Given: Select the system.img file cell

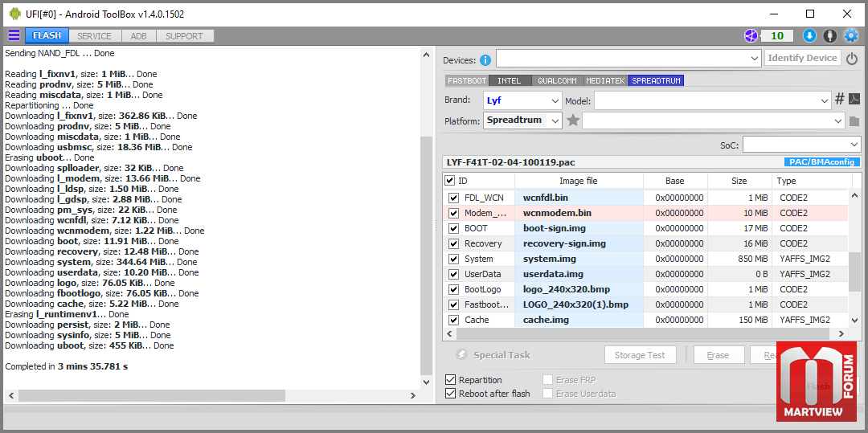Looking at the screenshot, I should click(x=579, y=259).
